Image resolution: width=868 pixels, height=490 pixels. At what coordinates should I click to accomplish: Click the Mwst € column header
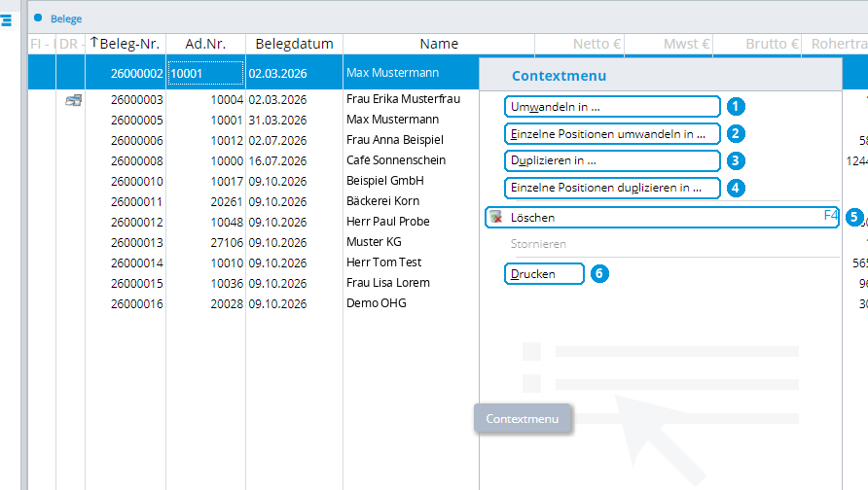(x=669, y=44)
